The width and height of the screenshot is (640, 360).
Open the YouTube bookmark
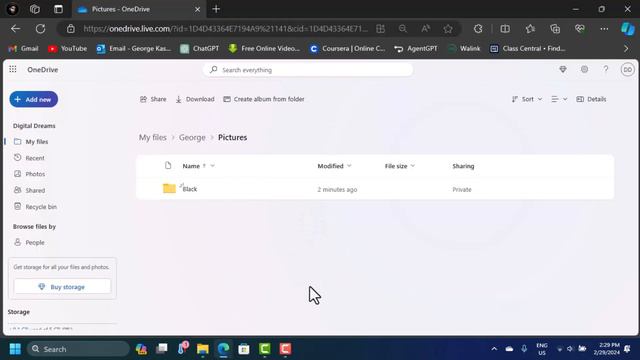point(67,49)
